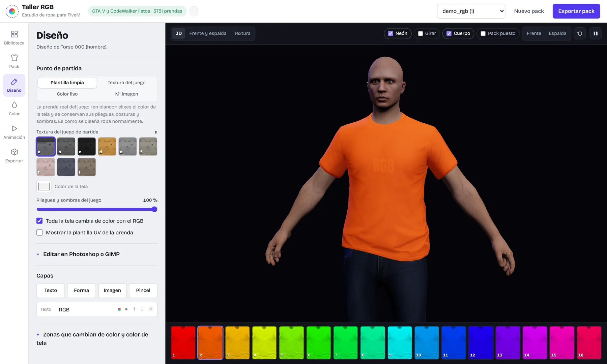Click Nuevo pack
The height and width of the screenshot is (364, 607).
click(529, 11)
